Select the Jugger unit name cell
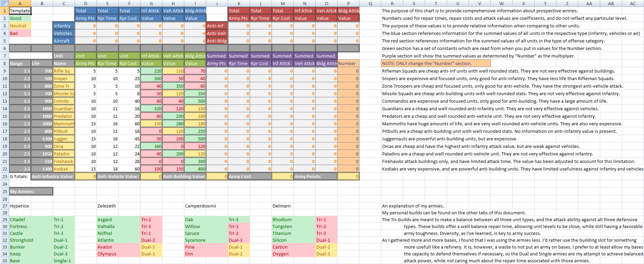644x264 pixels. click(x=64, y=139)
